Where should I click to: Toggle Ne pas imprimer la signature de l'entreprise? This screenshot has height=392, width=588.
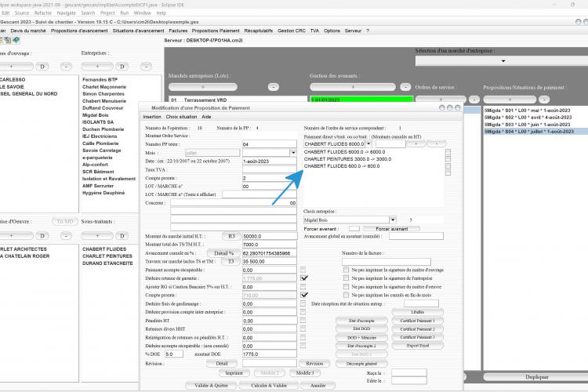pos(346,278)
